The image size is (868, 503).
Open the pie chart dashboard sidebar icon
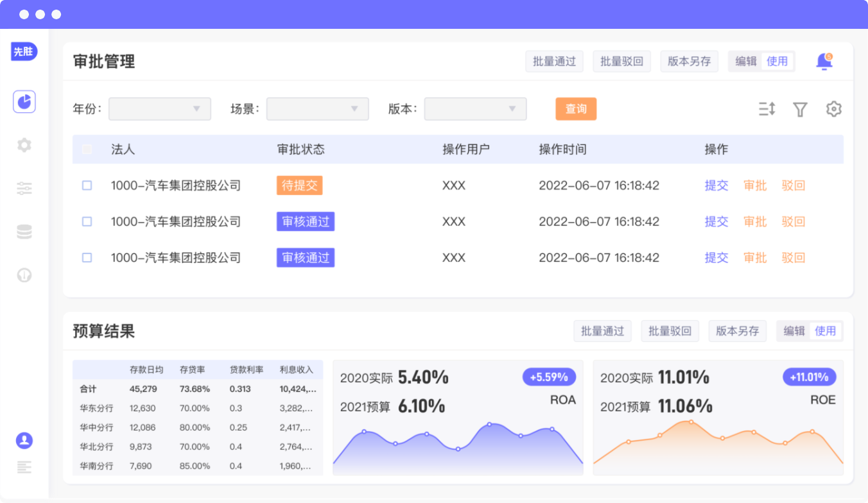pos(24,102)
